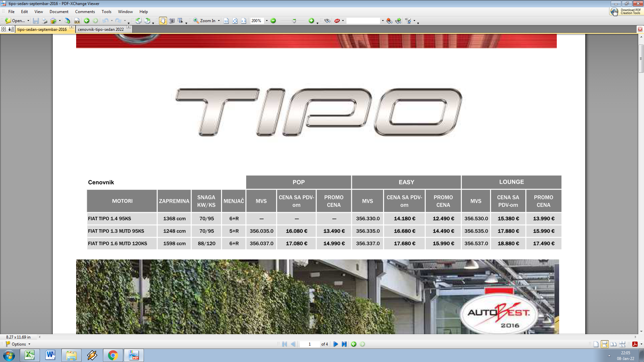Select Continuous Facing layout
Viewport: 644px width, 362px height.
pyautogui.click(x=622, y=344)
